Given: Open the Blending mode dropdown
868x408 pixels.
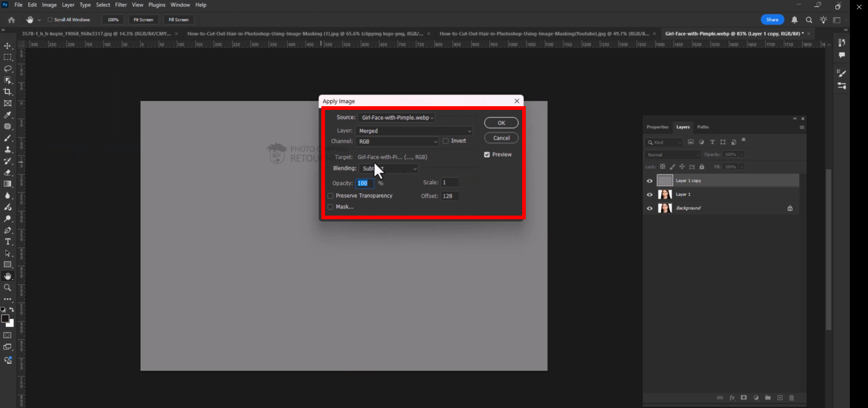Looking at the screenshot, I should 389,169.
